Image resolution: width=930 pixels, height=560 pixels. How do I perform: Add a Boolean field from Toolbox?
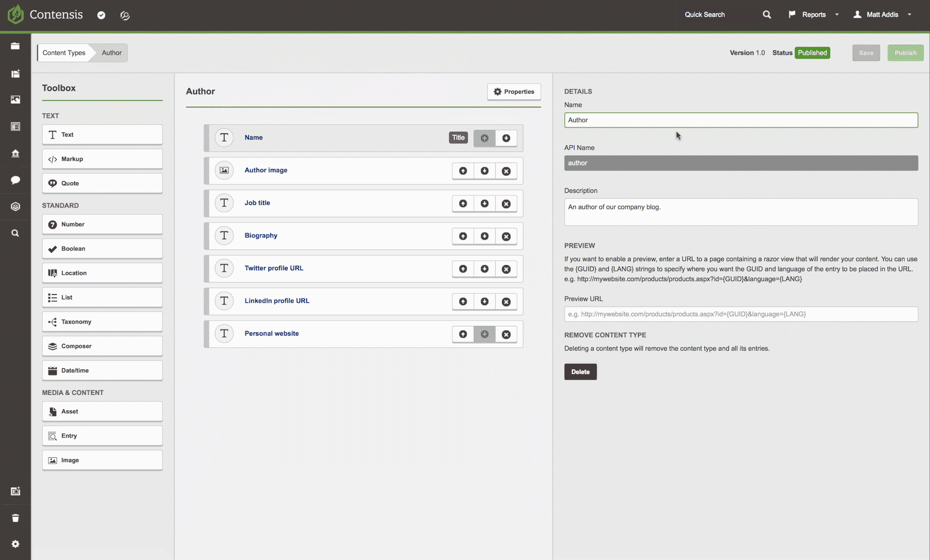pyautogui.click(x=102, y=249)
